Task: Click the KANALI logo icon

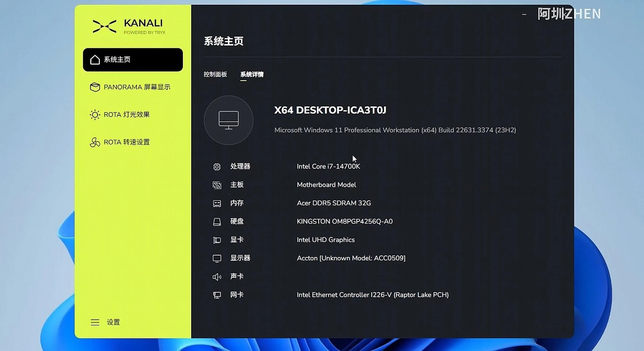Action: click(x=105, y=27)
